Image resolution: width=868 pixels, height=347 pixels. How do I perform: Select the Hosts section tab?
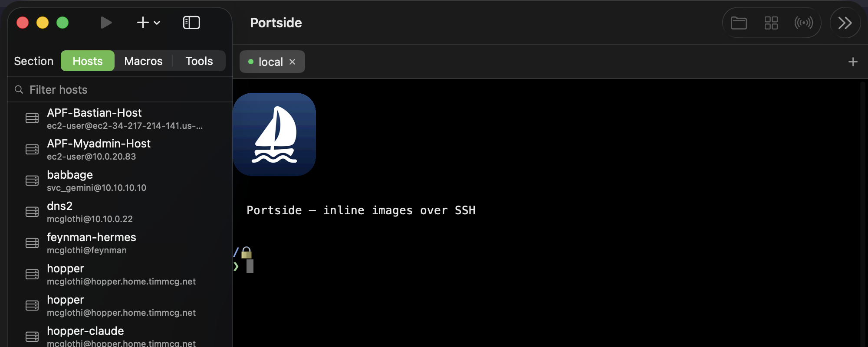click(88, 61)
